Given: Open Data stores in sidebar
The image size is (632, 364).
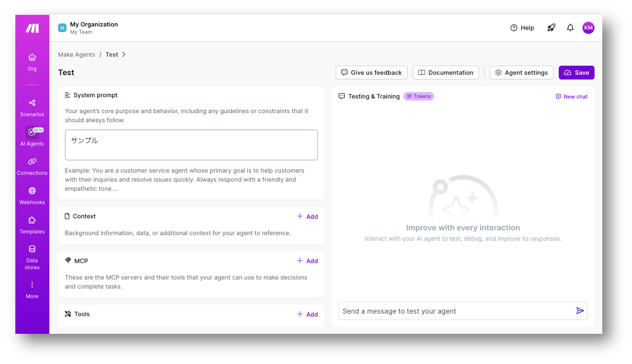Looking at the screenshot, I should click(x=32, y=249).
